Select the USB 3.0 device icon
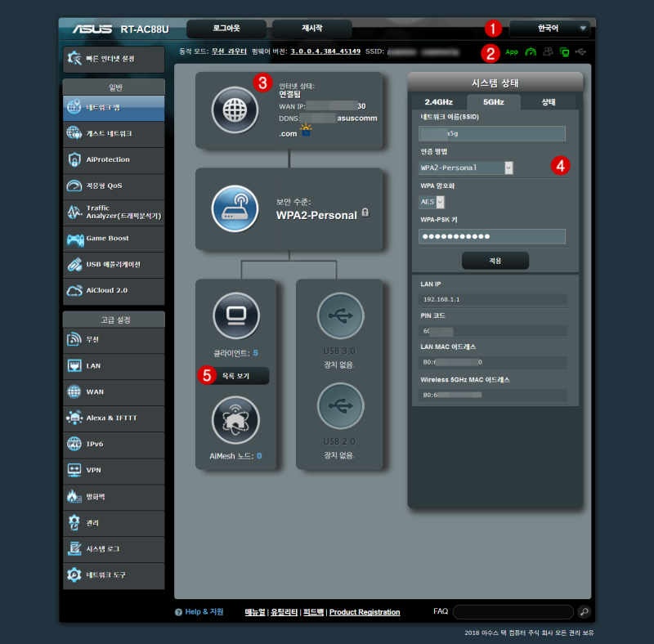654x644 pixels. tap(340, 315)
